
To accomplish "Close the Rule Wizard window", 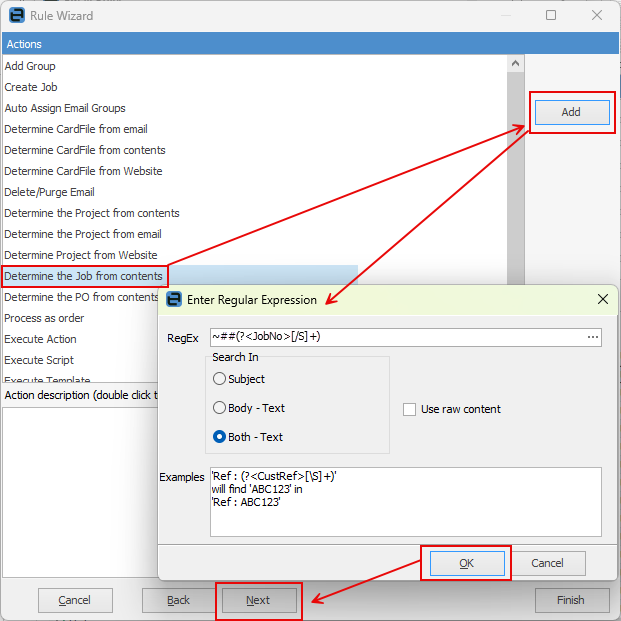I will click(596, 15).
